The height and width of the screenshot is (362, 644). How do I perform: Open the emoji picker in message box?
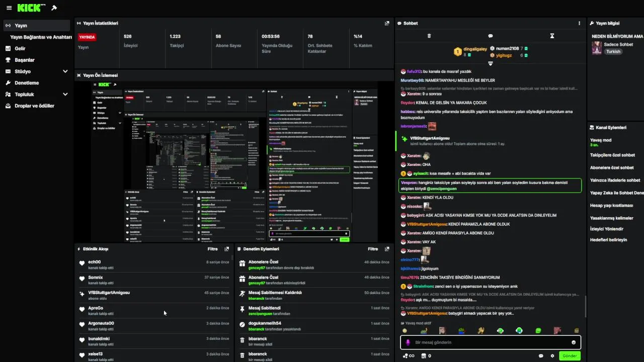[574, 342]
